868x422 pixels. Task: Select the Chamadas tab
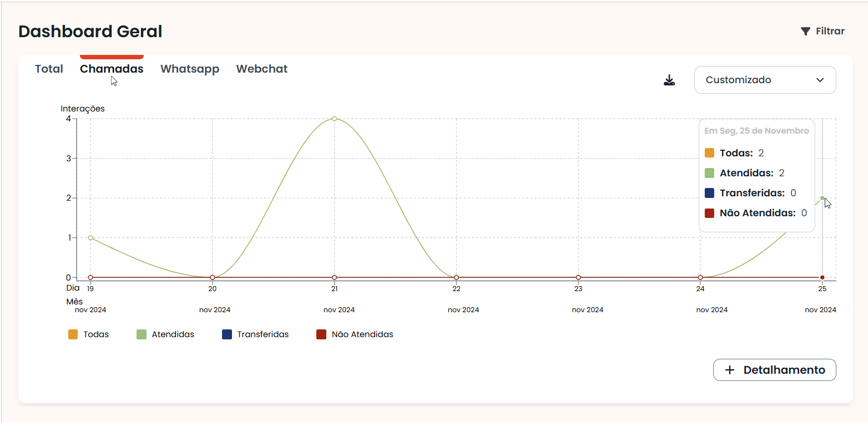pos(112,69)
